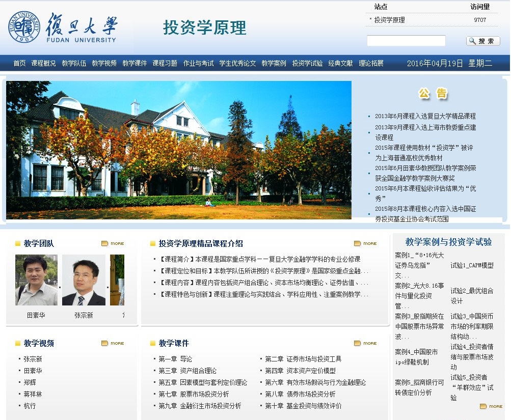Click 投资学原理 site link in stats table
The width and height of the screenshot is (511, 420).
pyautogui.click(x=389, y=20)
